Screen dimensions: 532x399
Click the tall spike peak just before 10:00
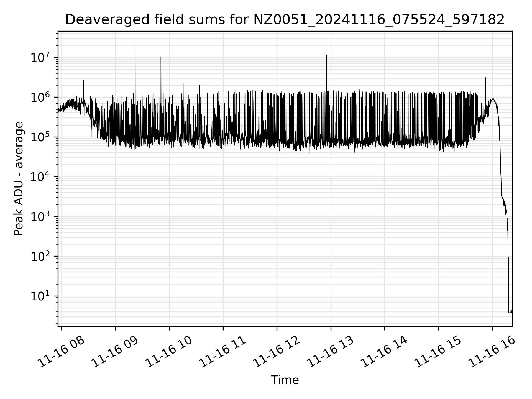click(161, 57)
